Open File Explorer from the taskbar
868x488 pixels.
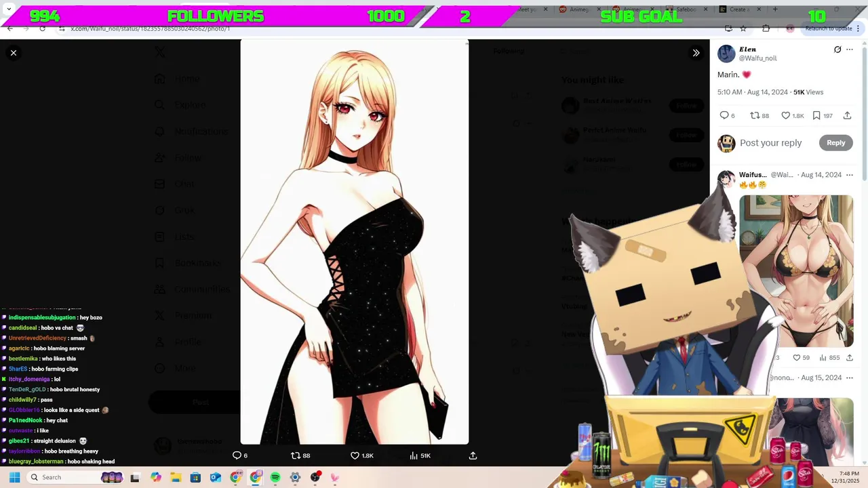point(176,478)
